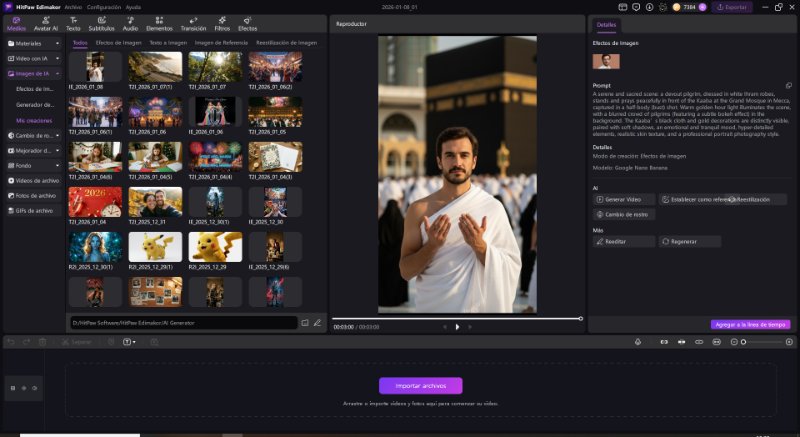Switch to Efectos de Imagen tab
The width and height of the screenshot is (800, 437).
[x=118, y=43]
